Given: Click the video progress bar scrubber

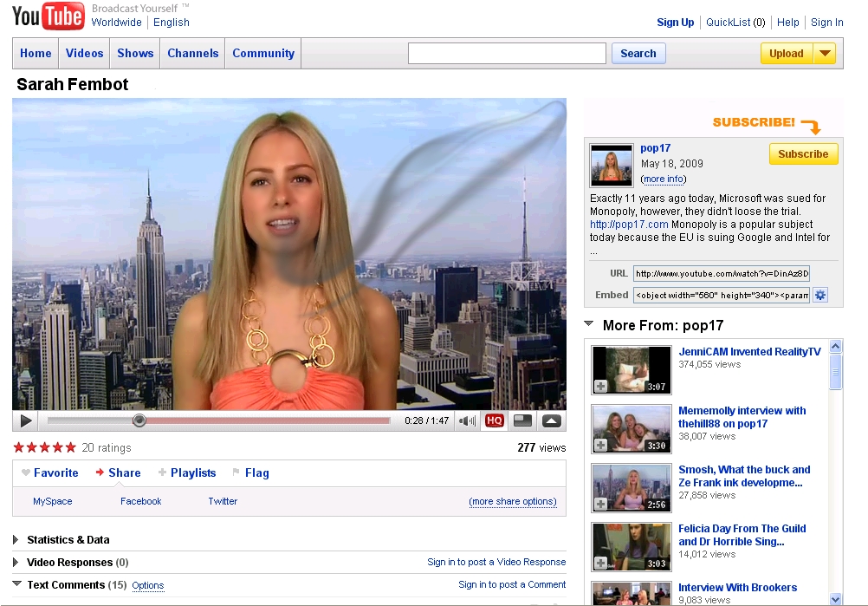Looking at the screenshot, I should [x=139, y=421].
